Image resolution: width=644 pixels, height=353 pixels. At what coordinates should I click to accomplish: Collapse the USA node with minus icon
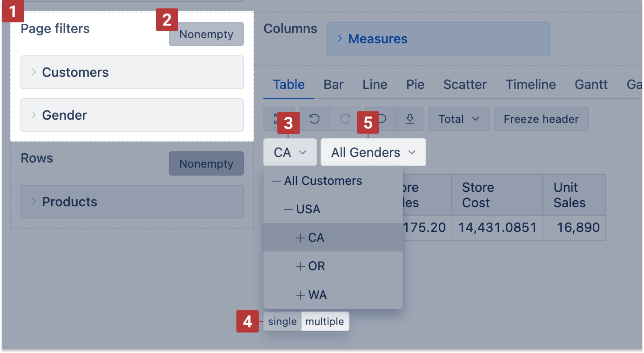288,210
